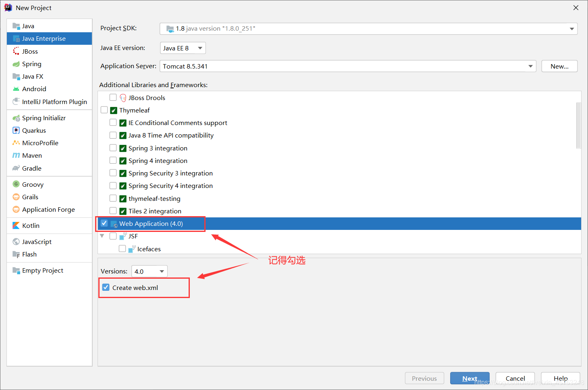Select Java Enterprise project type
Image resolution: width=588 pixels, height=390 pixels.
[50, 39]
